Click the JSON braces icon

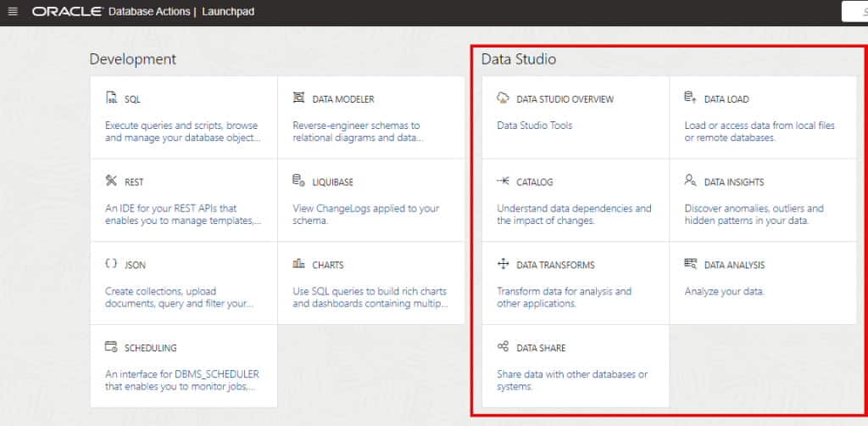[111, 264]
